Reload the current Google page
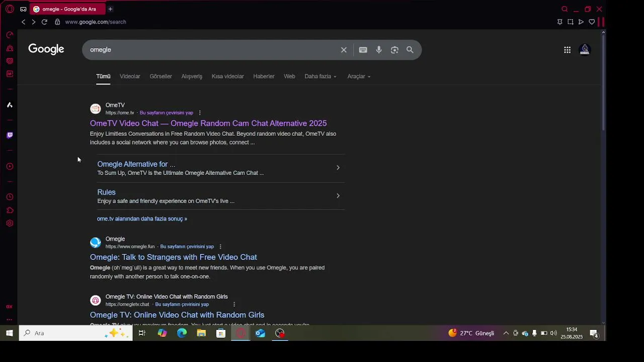644x362 pixels. pyautogui.click(x=44, y=22)
